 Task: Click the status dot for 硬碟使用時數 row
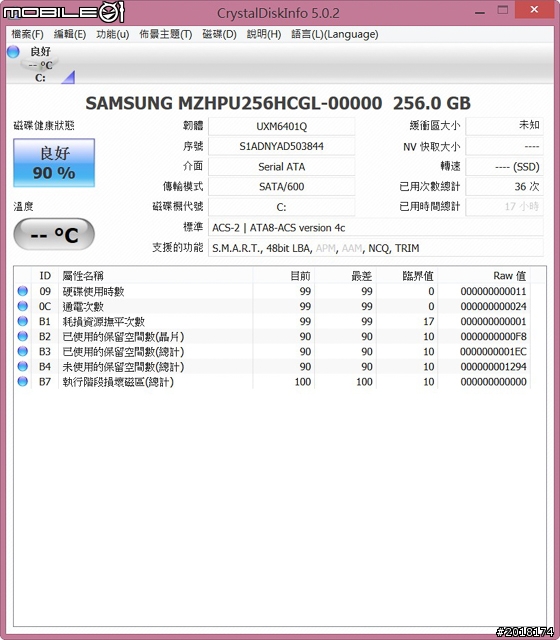[22, 291]
